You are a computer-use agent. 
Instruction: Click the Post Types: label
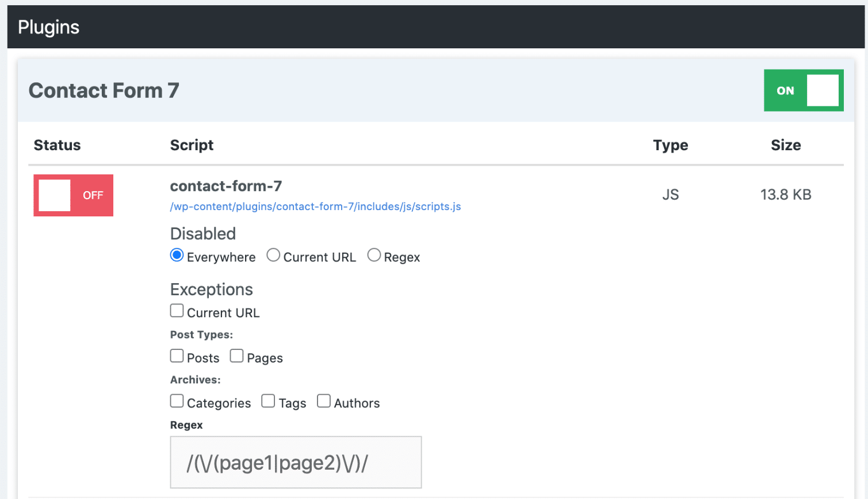pyautogui.click(x=201, y=334)
